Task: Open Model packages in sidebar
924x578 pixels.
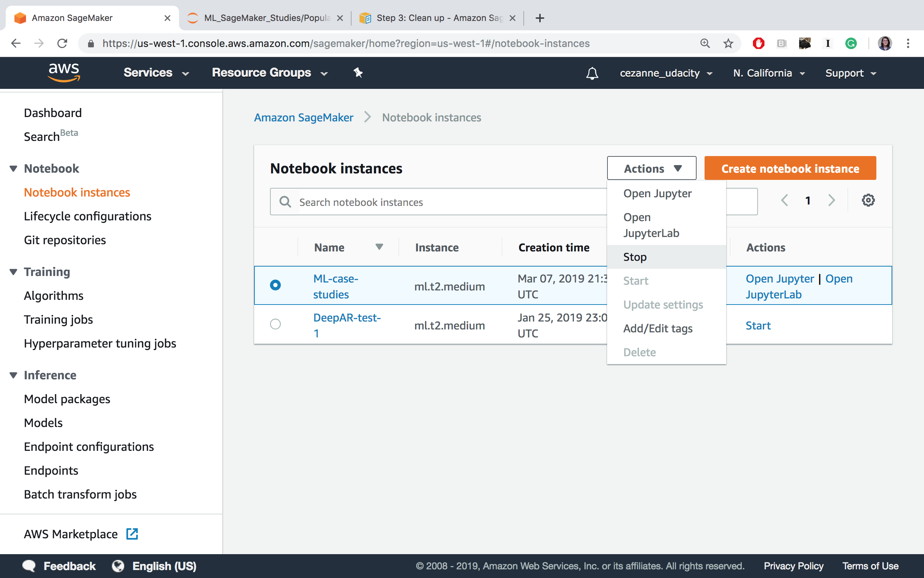Action: 67,399
